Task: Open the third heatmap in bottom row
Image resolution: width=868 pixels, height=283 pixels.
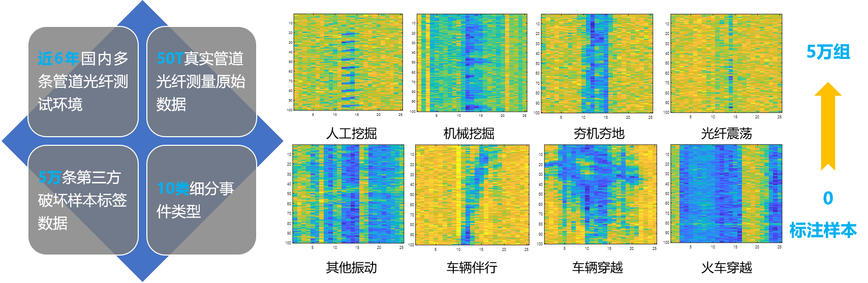Action: pos(600,194)
